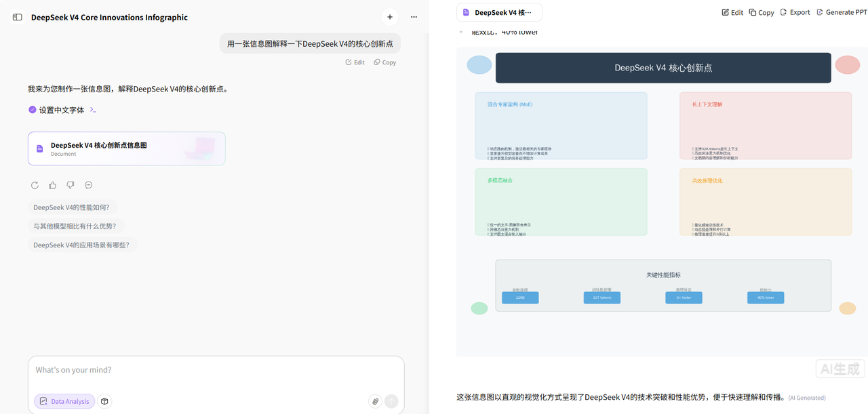Image resolution: width=868 pixels, height=414 pixels.
Task: Click the 128B metric badge
Action: [x=520, y=297]
